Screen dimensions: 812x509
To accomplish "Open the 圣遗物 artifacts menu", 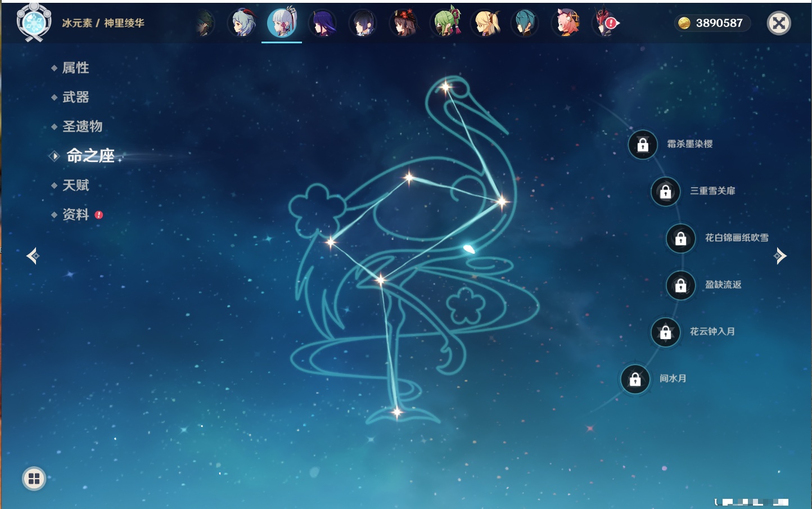I will (82, 127).
